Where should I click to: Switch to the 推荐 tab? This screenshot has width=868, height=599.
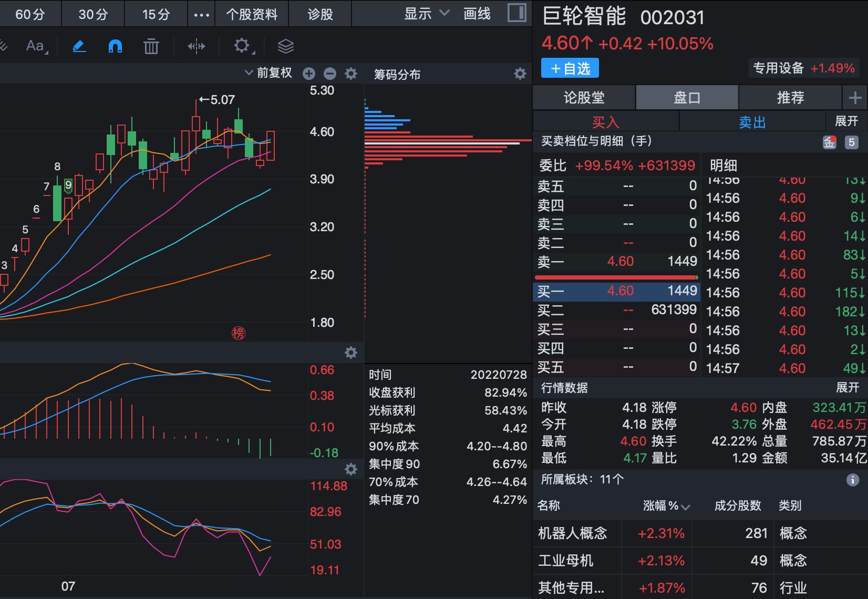coord(790,98)
